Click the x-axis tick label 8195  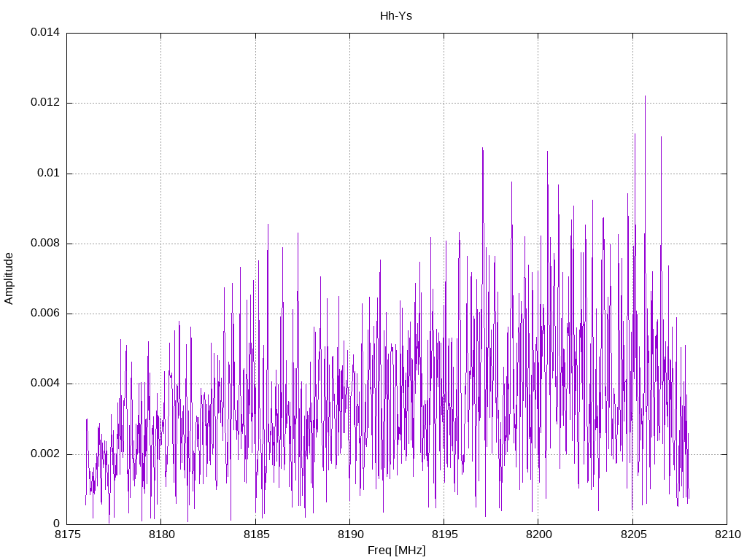click(x=444, y=534)
